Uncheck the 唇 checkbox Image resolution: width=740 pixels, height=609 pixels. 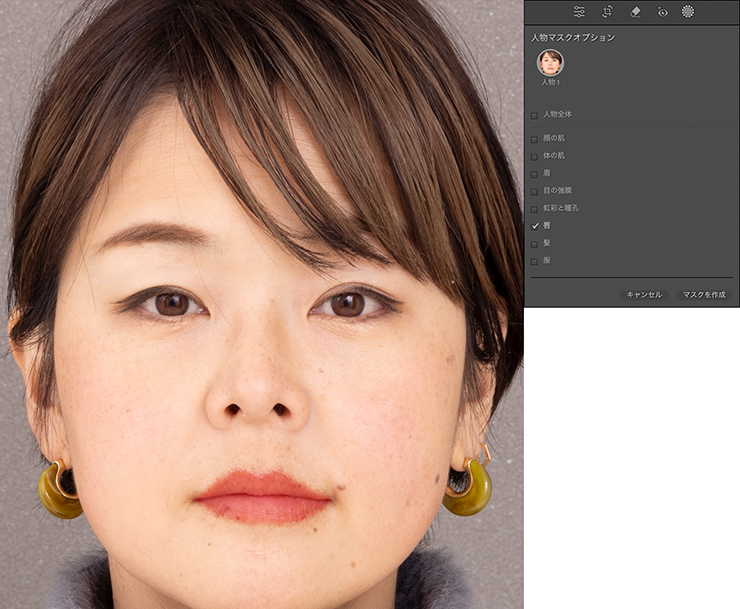point(535,226)
